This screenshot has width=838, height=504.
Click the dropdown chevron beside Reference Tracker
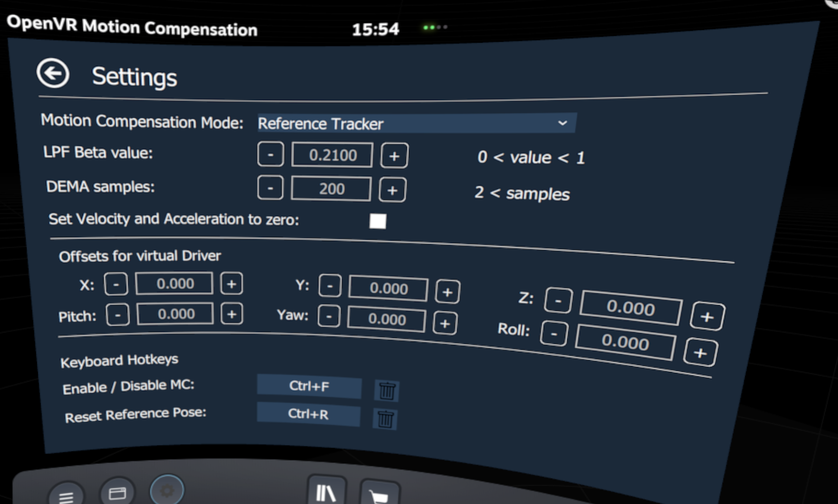[563, 123]
